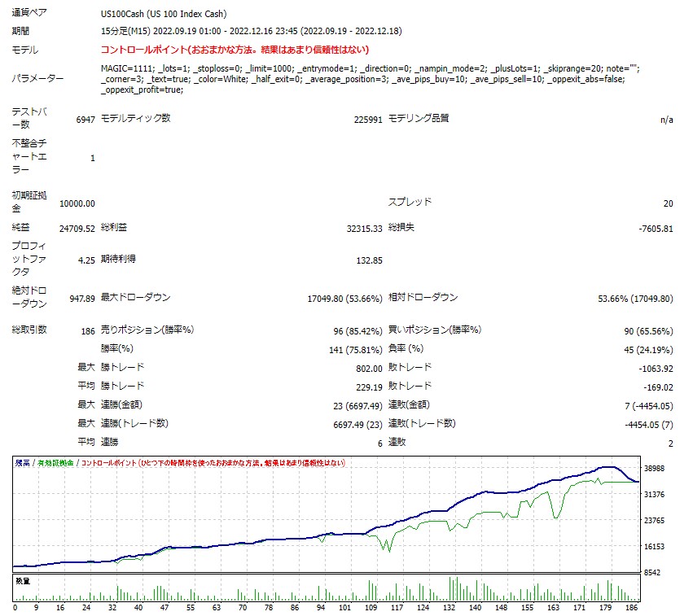Click the long positions value 90 (65.56%)

coord(648,331)
